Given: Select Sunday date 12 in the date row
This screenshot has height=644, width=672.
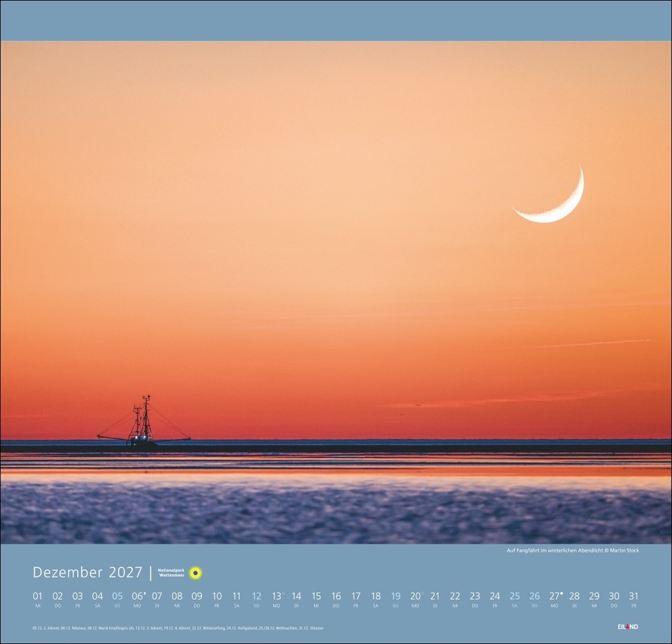Looking at the screenshot, I should (256, 595).
